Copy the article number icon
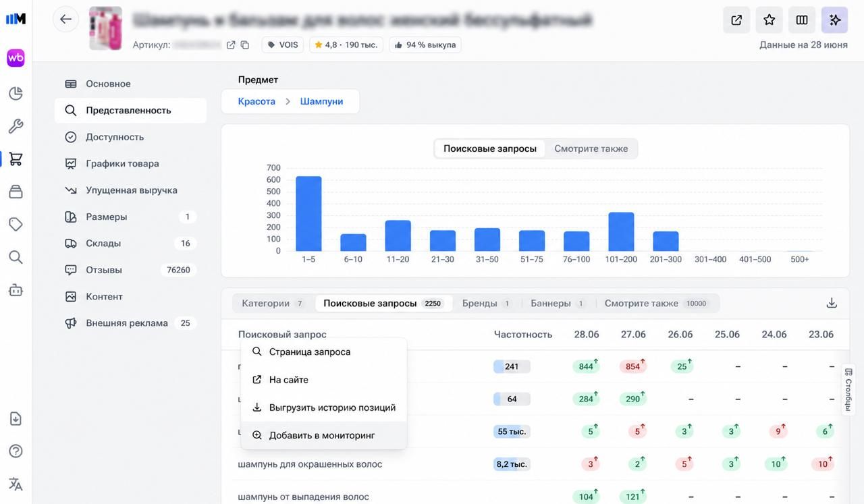The image size is (864, 504). pyautogui.click(x=245, y=45)
